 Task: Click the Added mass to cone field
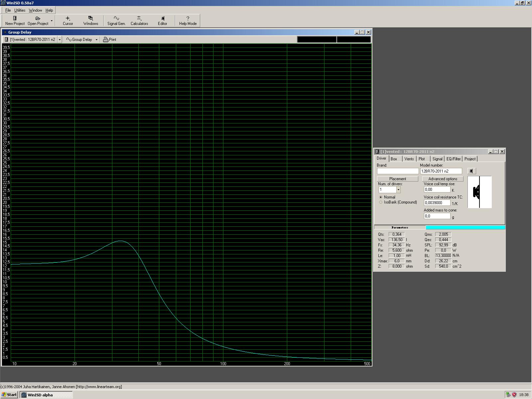click(x=437, y=216)
